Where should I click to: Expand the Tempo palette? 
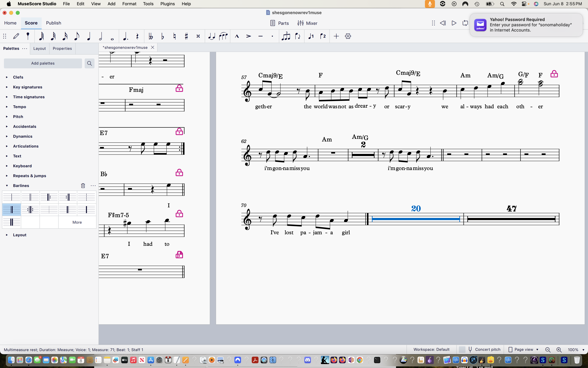(7, 107)
